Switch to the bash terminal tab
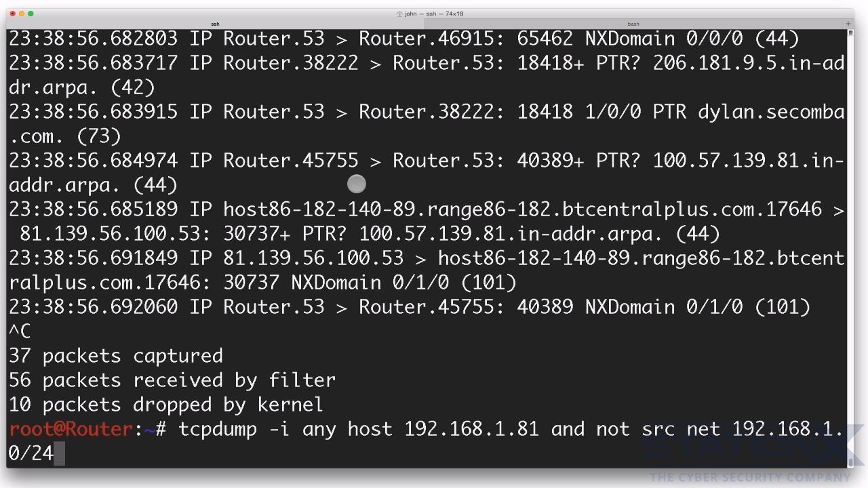The height and width of the screenshot is (488, 868). [x=633, y=24]
